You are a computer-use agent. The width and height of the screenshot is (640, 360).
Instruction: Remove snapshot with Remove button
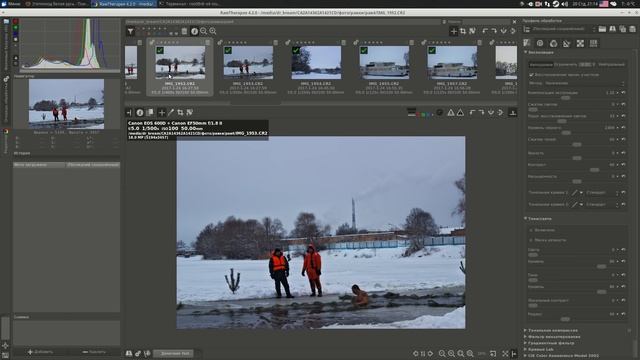93,352
